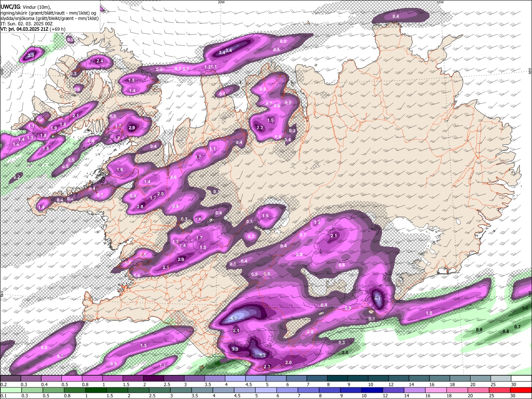Select the rain legend swatch starting at 1
The height and width of the screenshot is (399, 532).
pyautogui.click(x=96, y=390)
